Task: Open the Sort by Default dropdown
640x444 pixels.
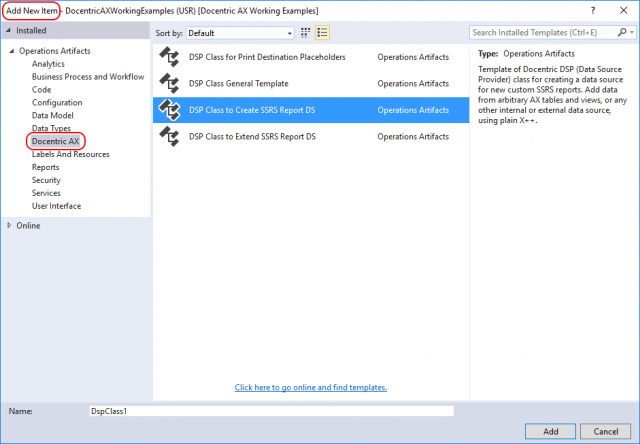Action: [240, 33]
